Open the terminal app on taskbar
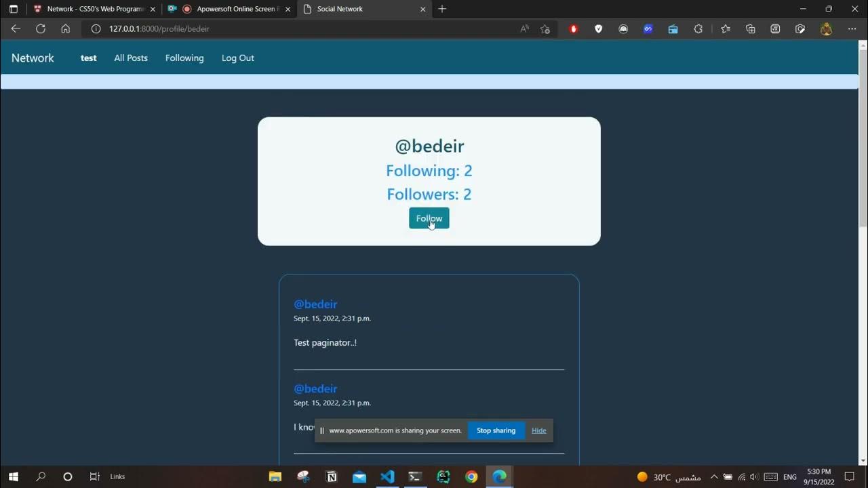The image size is (868, 488). [x=415, y=476]
